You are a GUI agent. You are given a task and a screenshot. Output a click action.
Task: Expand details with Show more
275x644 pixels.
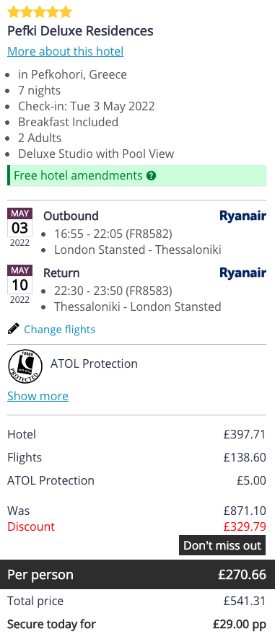38,396
